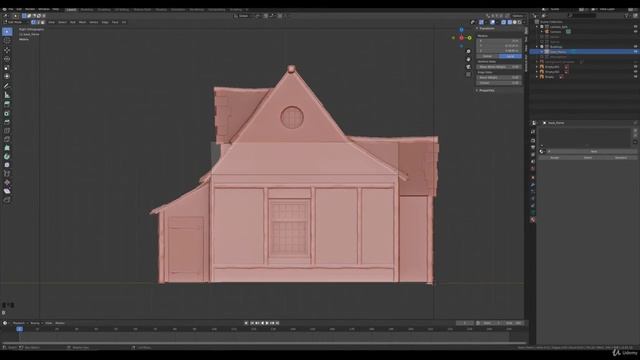
Task: Select the Annotate pencil tool
Action: point(7,86)
